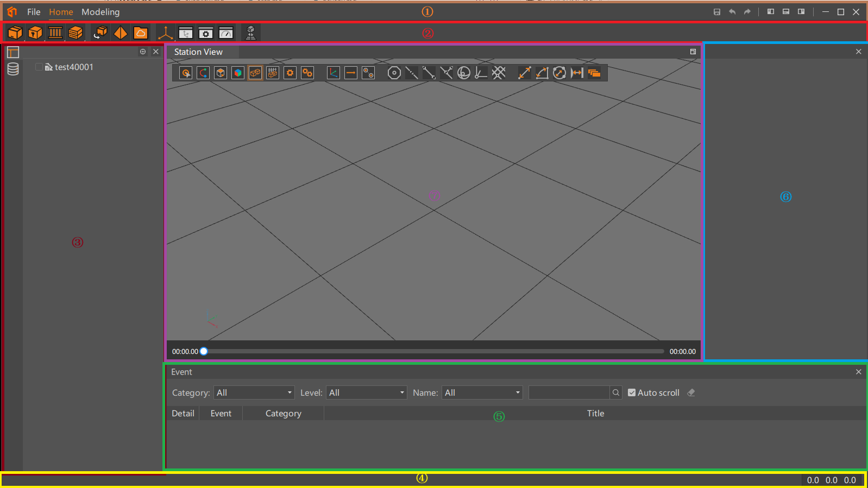Image resolution: width=868 pixels, height=488 pixels.
Task: Click the search magnifier button in Event panel
Action: [616, 392]
